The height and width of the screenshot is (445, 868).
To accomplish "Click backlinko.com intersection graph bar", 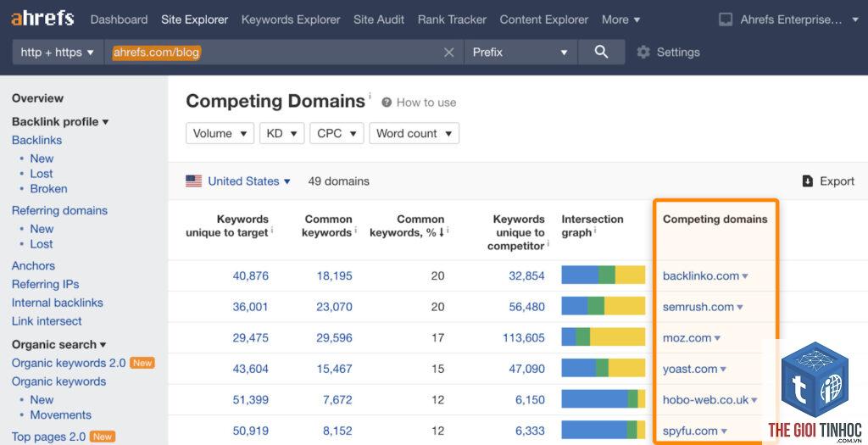I will click(604, 275).
